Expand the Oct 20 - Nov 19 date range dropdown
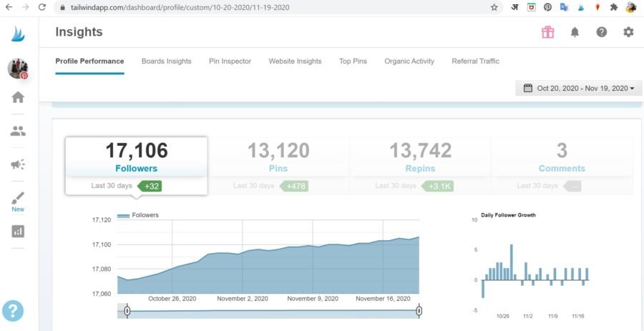Screen dimensions: 644x331 click(578, 88)
